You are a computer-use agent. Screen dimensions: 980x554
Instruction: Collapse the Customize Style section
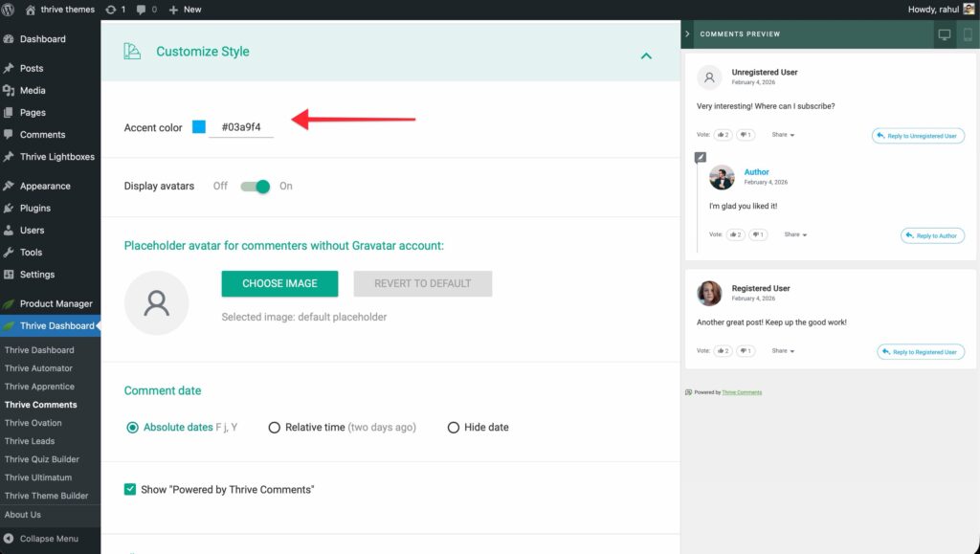tap(646, 55)
